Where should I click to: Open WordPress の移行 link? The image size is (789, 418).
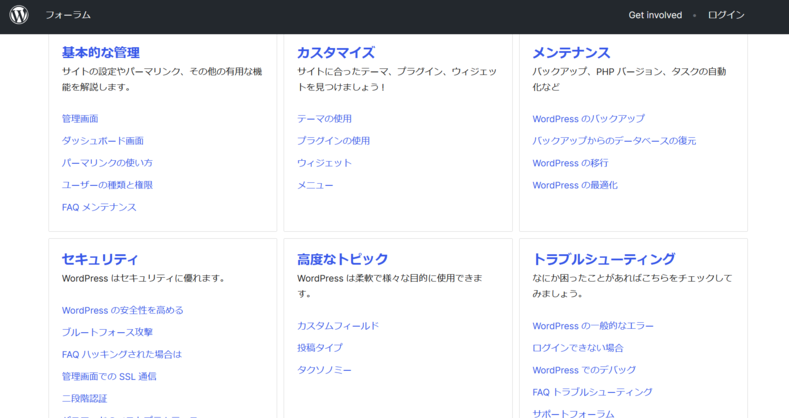(x=570, y=163)
